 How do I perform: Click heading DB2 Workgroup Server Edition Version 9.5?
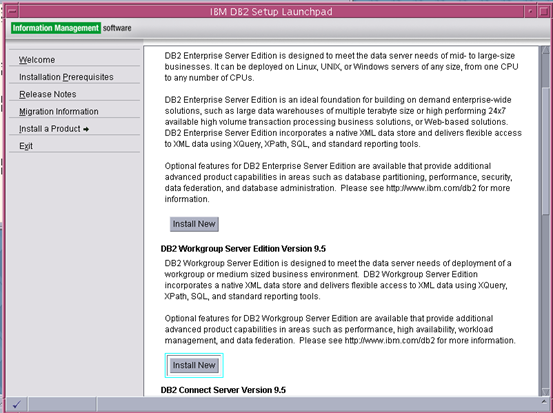243,249
